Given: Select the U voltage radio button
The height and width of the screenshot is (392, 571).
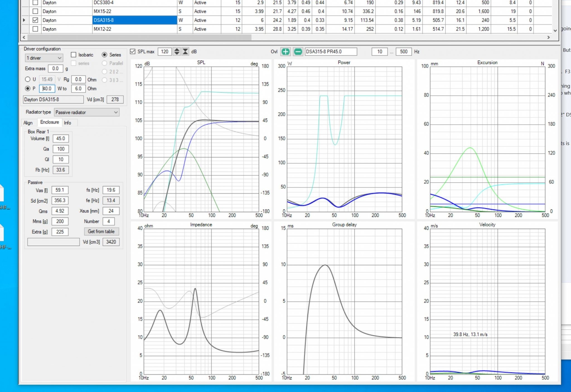Looking at the screenshot, I should (28, 79).
